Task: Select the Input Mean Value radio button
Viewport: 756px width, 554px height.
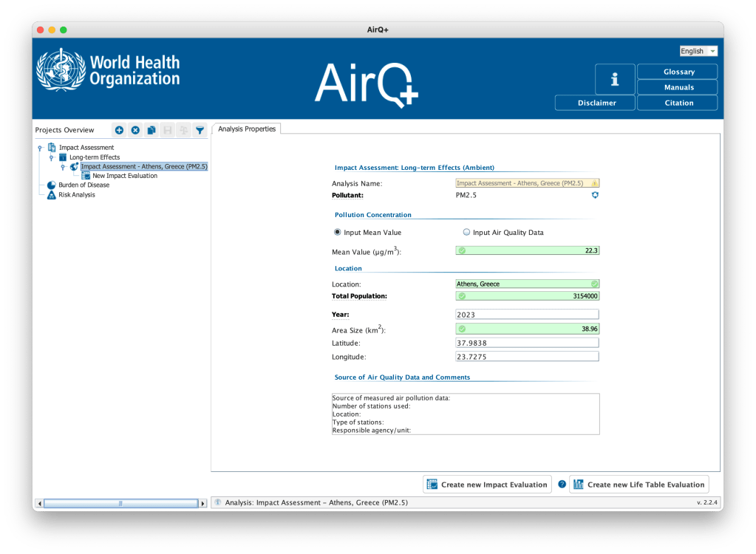Action: (x=338, y=232)
